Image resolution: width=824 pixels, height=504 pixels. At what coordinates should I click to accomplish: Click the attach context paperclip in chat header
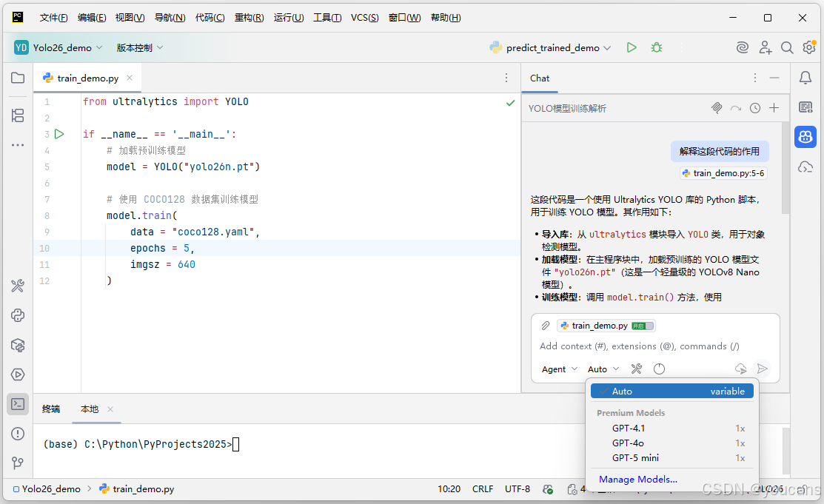[716, 108]
